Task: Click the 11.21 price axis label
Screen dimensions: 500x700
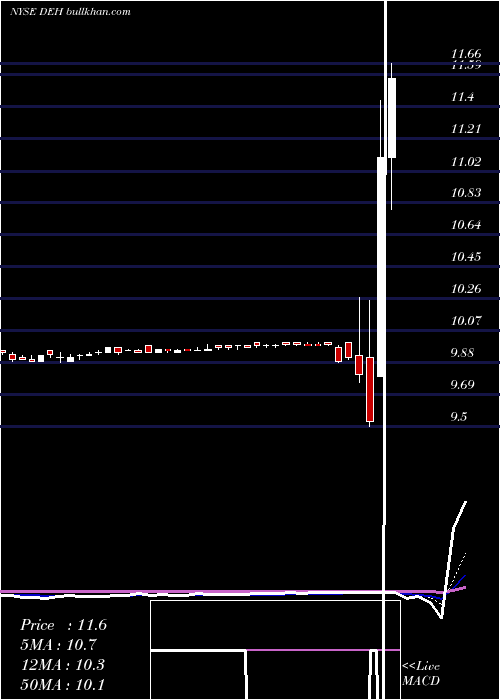Action: tap(466, 129)
